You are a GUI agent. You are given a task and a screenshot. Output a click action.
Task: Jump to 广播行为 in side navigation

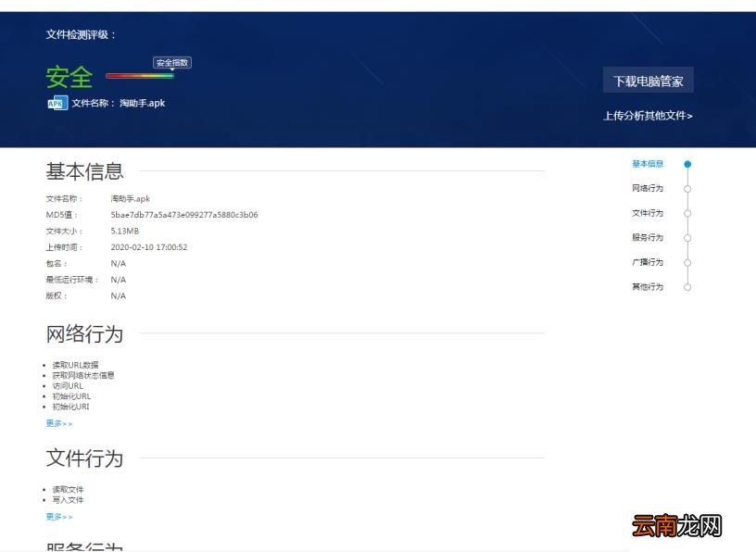click(x=648, y=262)
